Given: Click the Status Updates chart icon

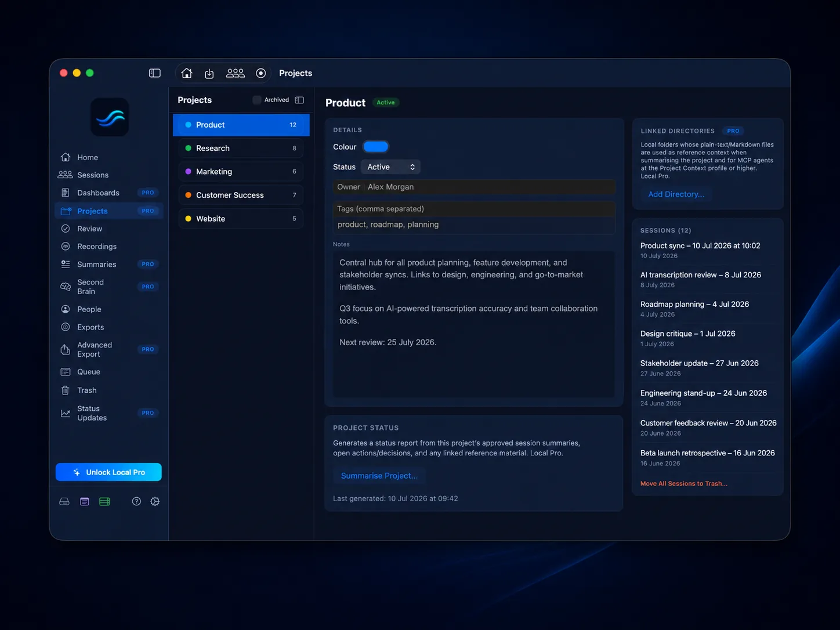Looking at the screenshot, I should click(x=66, y=413).
